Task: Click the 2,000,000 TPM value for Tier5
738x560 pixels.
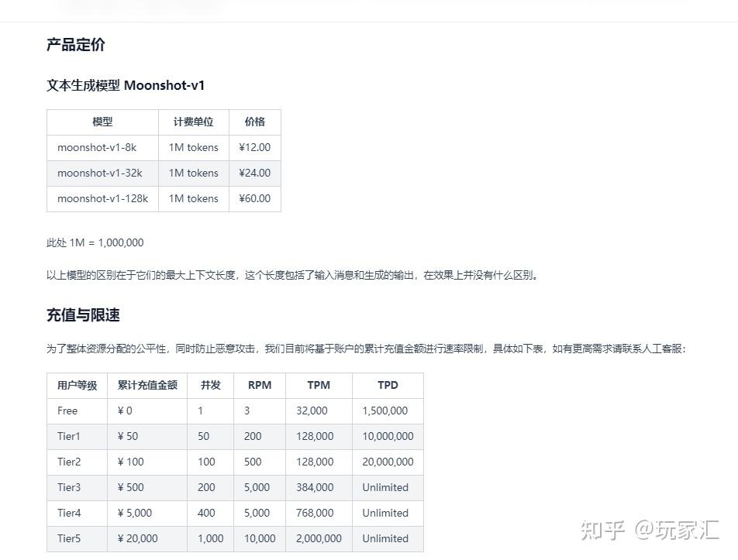Action: point(318,538)
